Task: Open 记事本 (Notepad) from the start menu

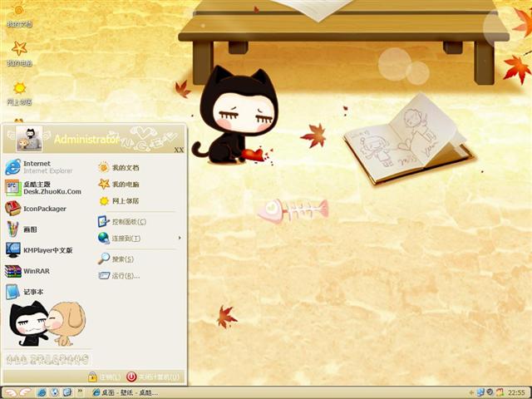Action: (24, 292)
